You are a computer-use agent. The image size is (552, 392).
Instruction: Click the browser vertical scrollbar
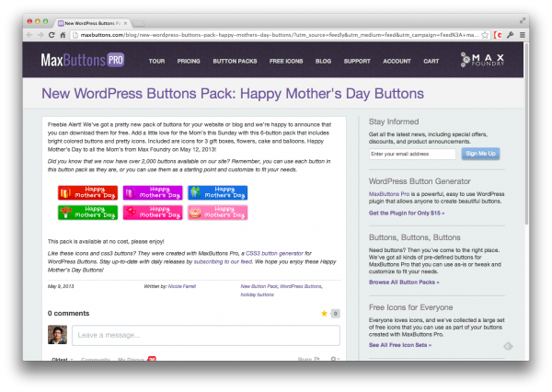(526, 133)
